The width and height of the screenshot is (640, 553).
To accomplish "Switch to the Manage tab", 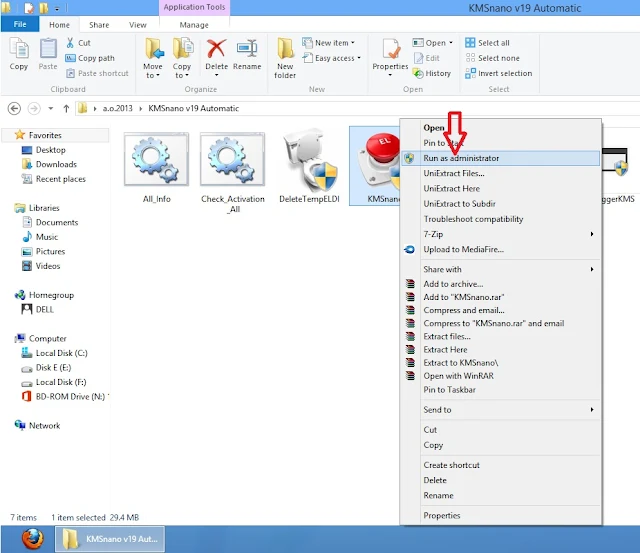I will click(x=194, y=25).
